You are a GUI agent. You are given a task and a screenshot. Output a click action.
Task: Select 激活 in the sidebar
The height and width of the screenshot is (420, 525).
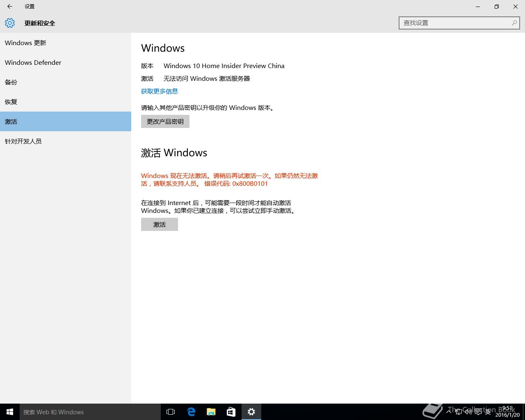(66, 121)
